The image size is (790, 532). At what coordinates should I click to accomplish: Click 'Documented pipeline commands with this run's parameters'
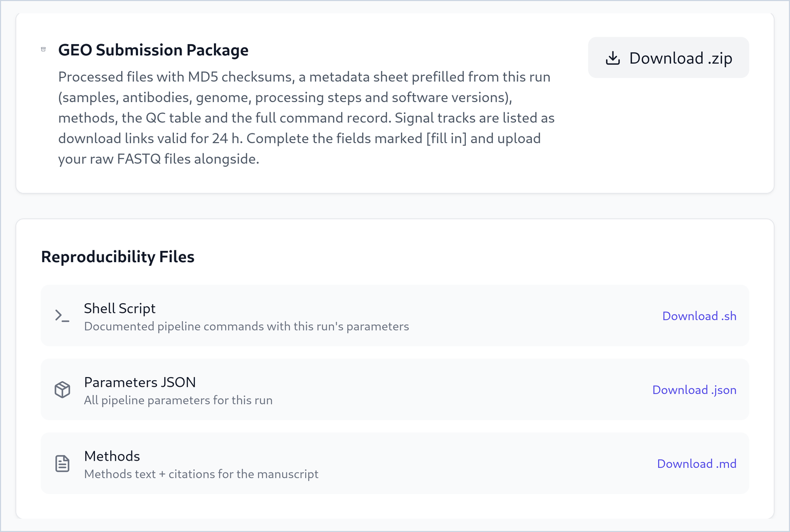(247, 326)
